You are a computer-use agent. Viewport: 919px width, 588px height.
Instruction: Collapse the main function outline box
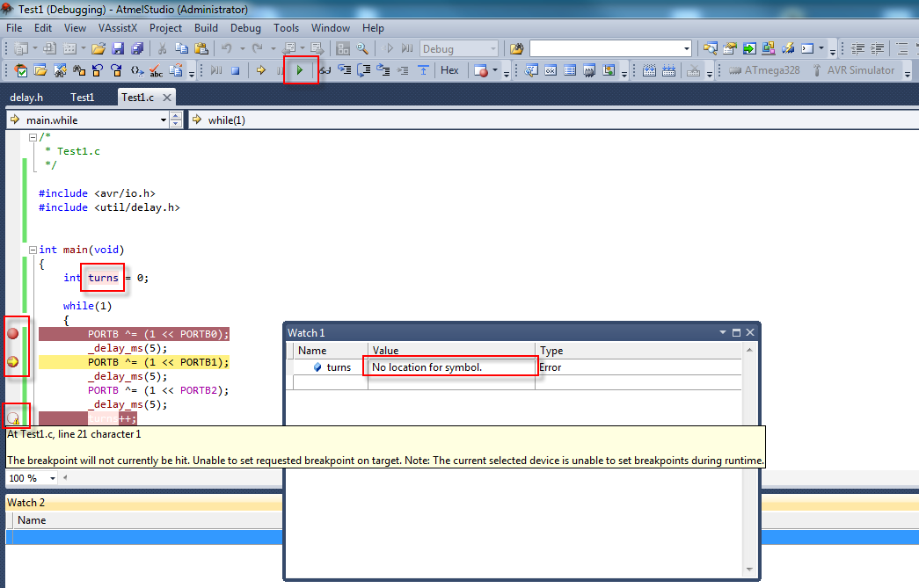[x=33, y=250]
